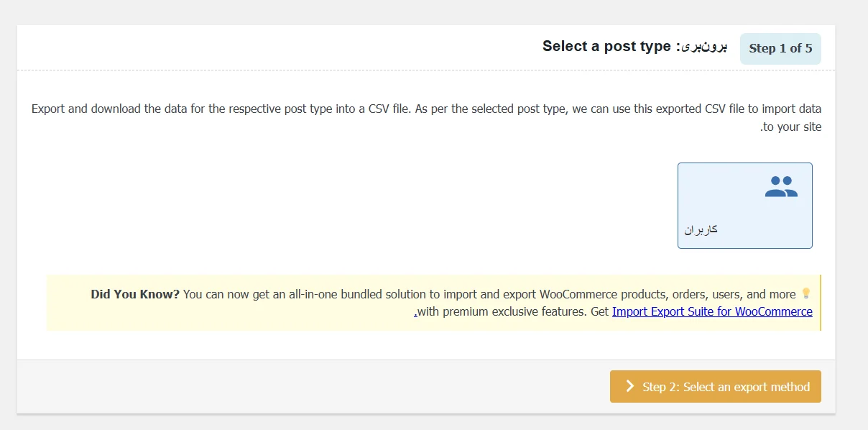Open the Step 2 export method screen

[x=715, y=386]
